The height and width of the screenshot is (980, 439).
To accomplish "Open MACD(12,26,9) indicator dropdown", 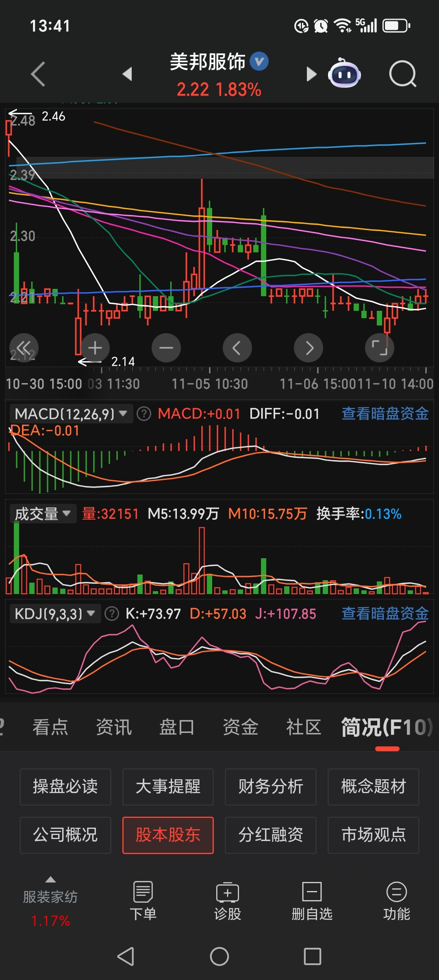I will pyautogui.click(x=71, y=414).
